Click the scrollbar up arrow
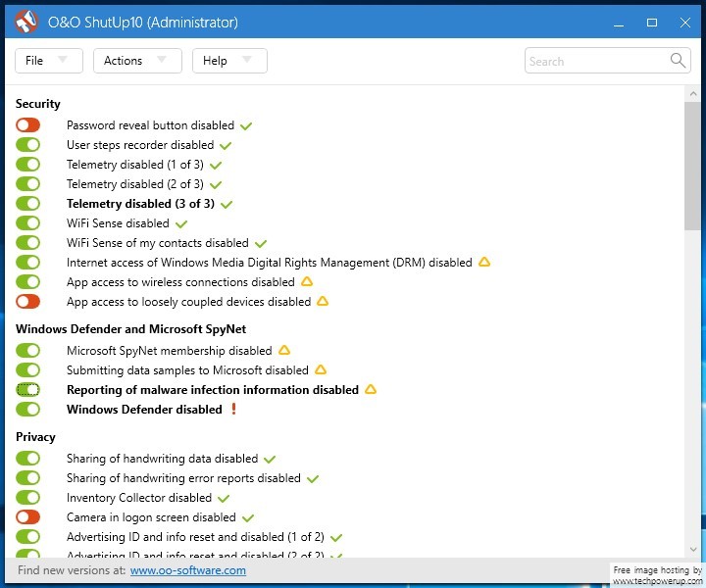706x588 pixels. point(693,93)
